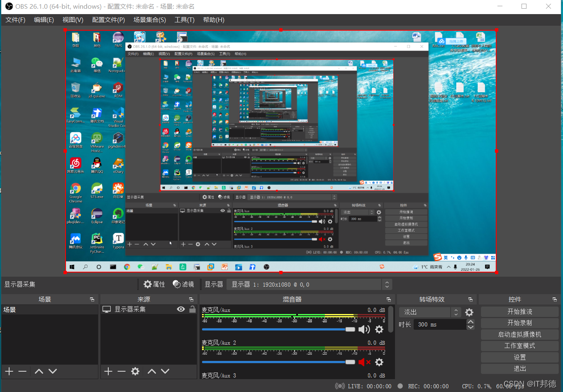Image resolution: width=563 pixels, height=392 pixels.
Task: Click the 工作室模式 button
Action: click(x=519, y=346)
